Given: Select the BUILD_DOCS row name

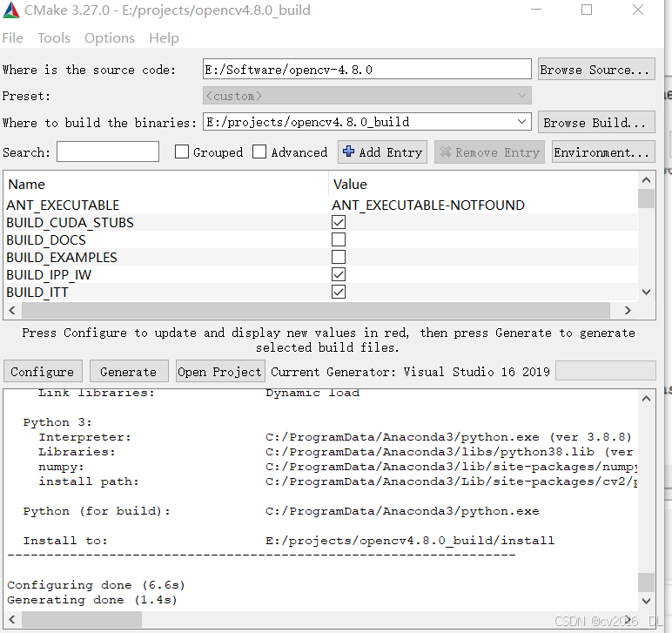Looking at the screenshot, I should (46, 240).
